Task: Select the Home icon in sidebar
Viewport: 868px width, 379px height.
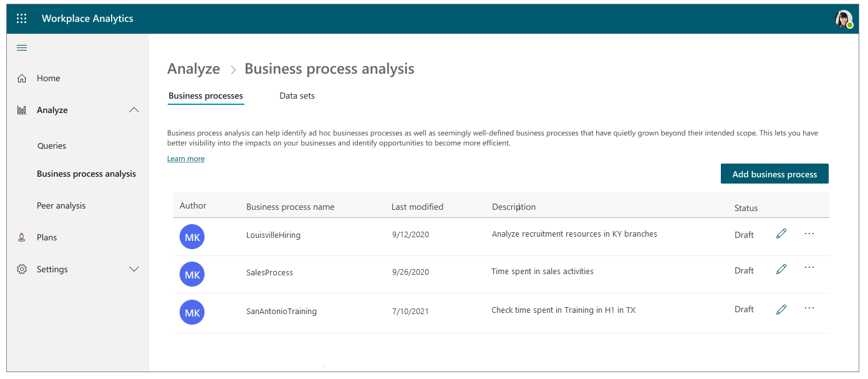Action: pos(22,77)
